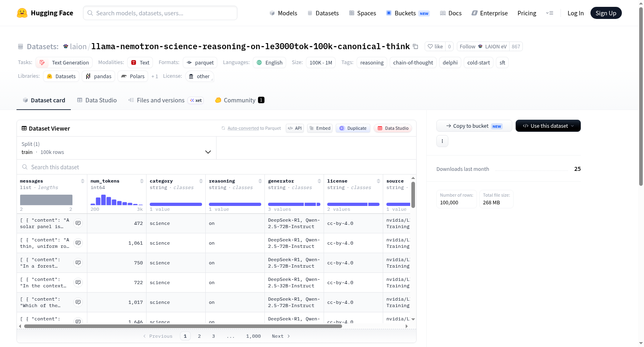
Task: Click the generator column value distribution bar
Action: [294, 204]
